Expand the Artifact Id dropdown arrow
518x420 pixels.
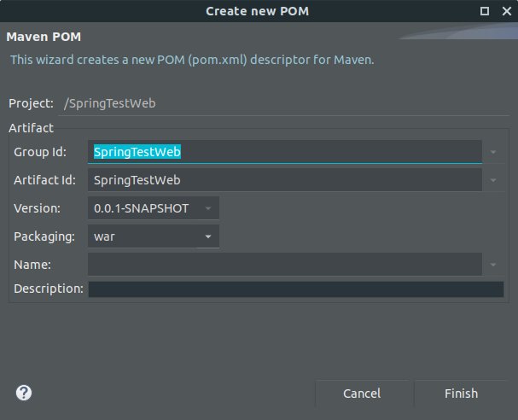point(493,180)
